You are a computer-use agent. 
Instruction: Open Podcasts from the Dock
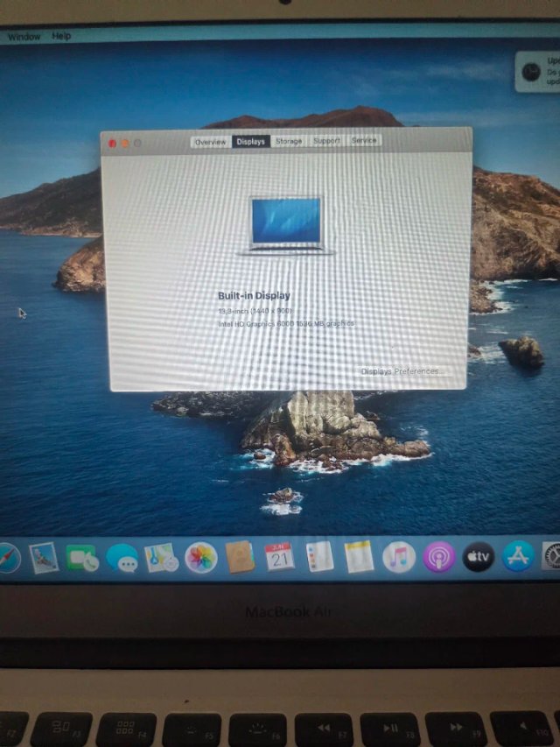coord(438,557)
